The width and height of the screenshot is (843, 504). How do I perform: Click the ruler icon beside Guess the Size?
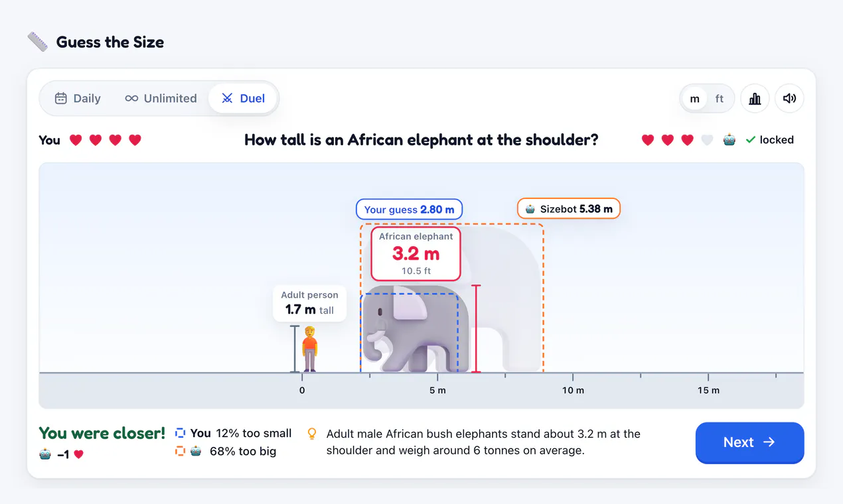pos(38,42)
